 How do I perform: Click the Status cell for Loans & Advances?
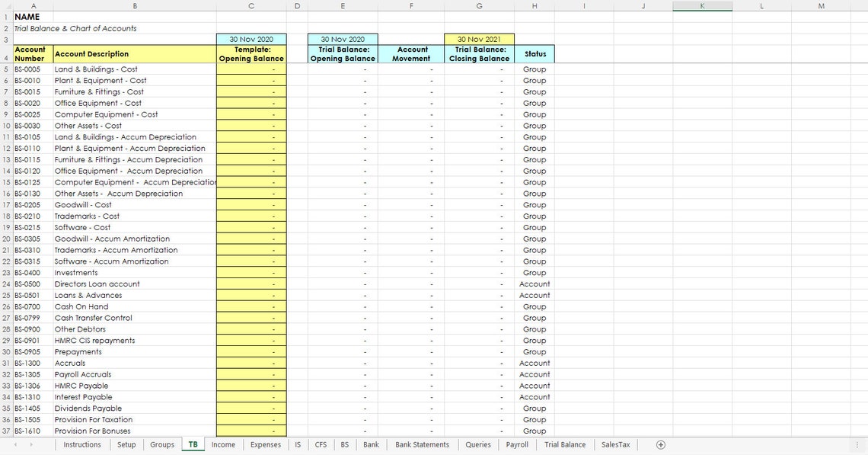(x=535, y=295)
